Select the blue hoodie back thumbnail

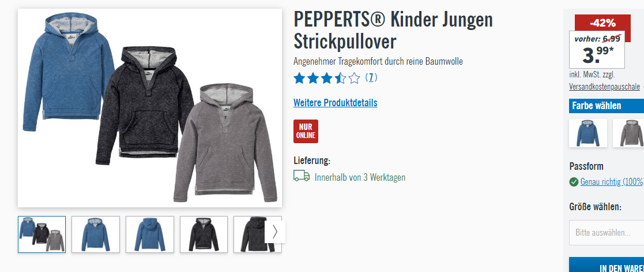[x=150, y=234]
